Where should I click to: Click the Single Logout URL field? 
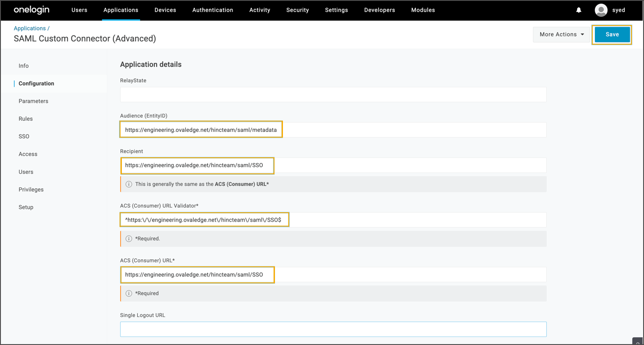tap(333, 329)
